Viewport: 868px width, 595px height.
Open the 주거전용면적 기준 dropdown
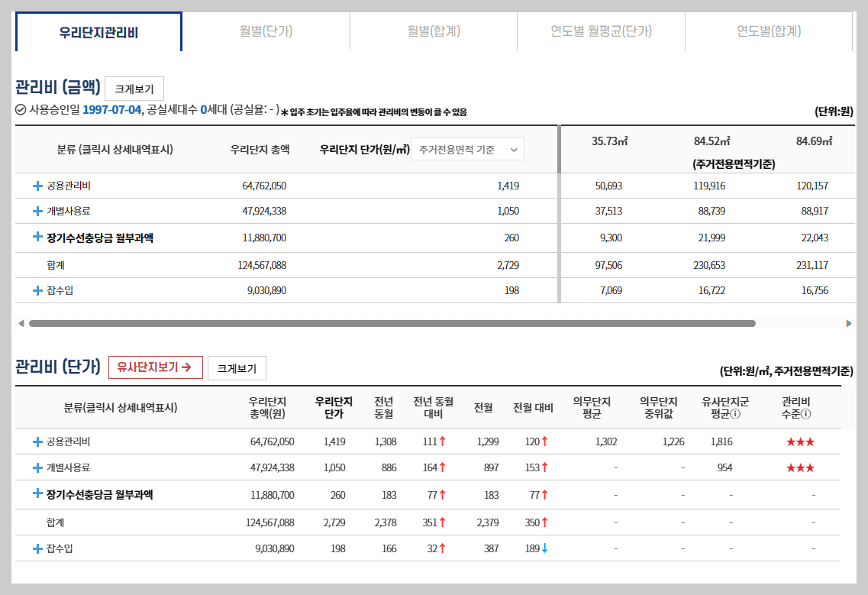(466, 149)
